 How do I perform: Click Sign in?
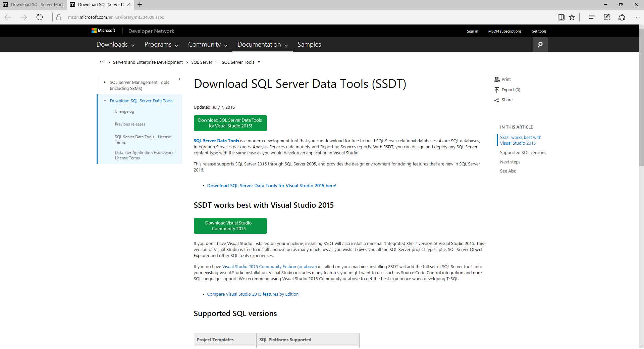coord(472,31)
